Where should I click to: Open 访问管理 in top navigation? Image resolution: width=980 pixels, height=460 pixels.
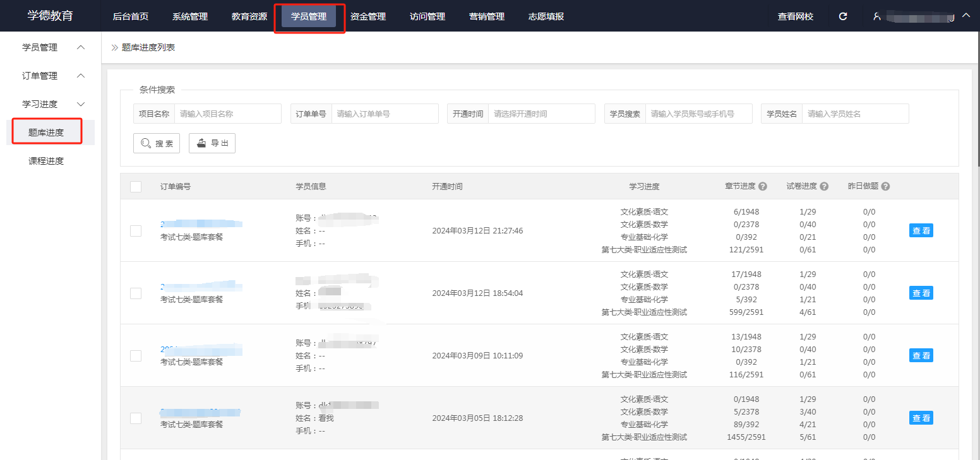pyautogui.click(x=427, y=16)
